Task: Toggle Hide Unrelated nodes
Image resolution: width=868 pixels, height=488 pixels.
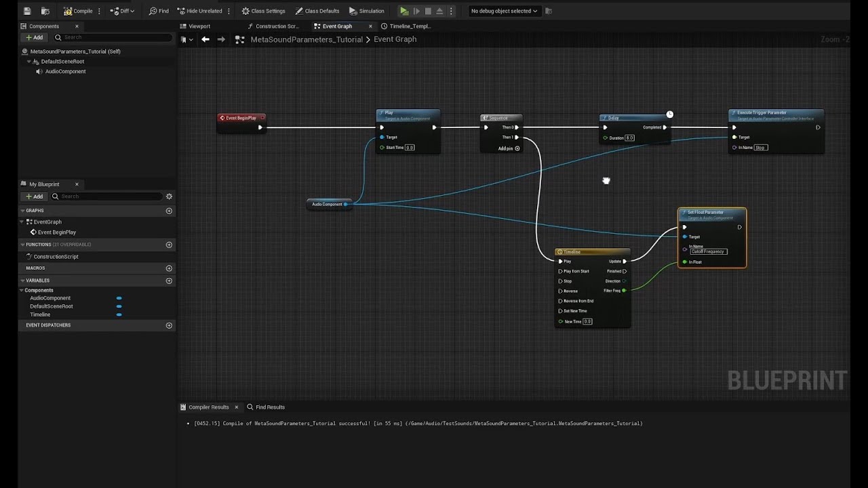Action: coord(199,11)
